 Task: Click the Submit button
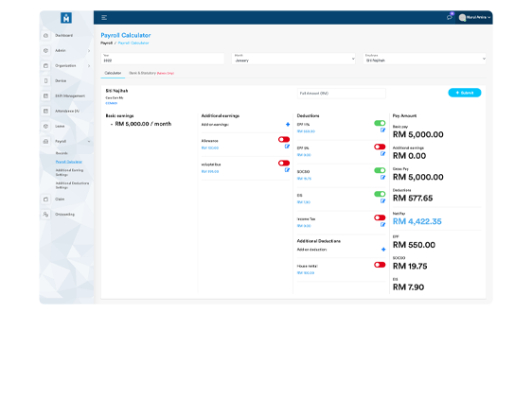(x=465, y=93)
